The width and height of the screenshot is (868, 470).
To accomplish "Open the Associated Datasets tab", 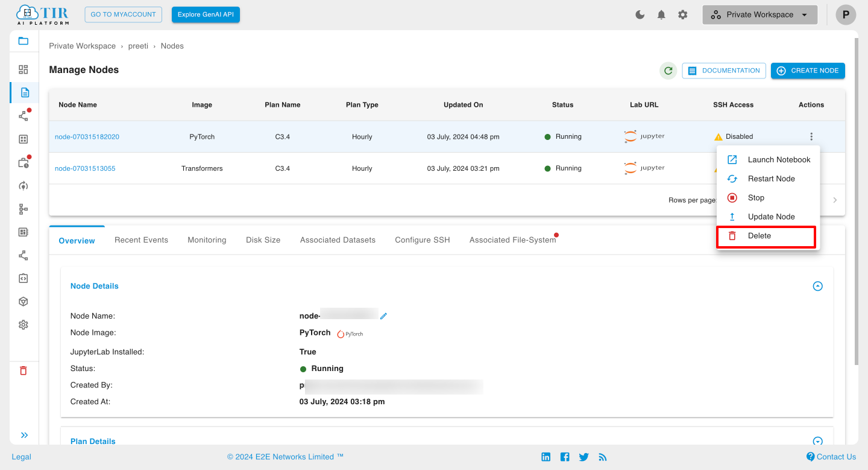I will (x=338, y=240).
